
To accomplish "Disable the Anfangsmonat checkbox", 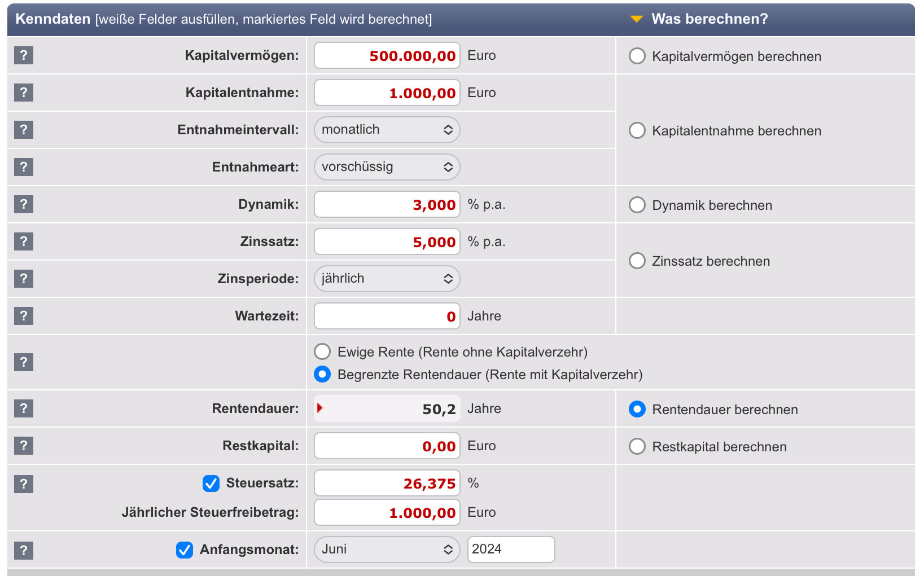I will click(185, 550).
